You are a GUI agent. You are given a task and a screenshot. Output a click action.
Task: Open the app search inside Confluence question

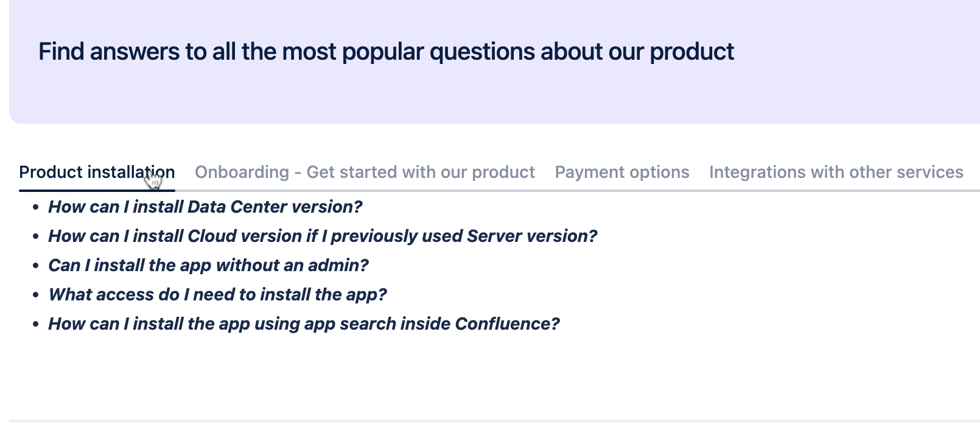click(x=304, y=324)
